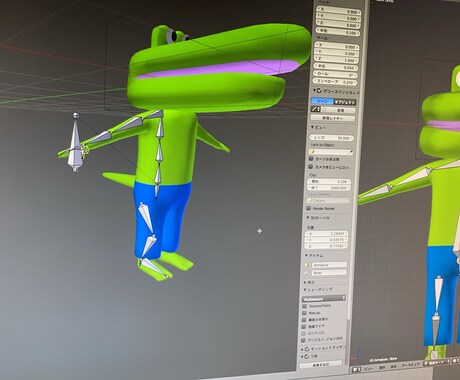
Task: Toggle the 陰線ワイヤ checkbox
Action: click(303, 327)
